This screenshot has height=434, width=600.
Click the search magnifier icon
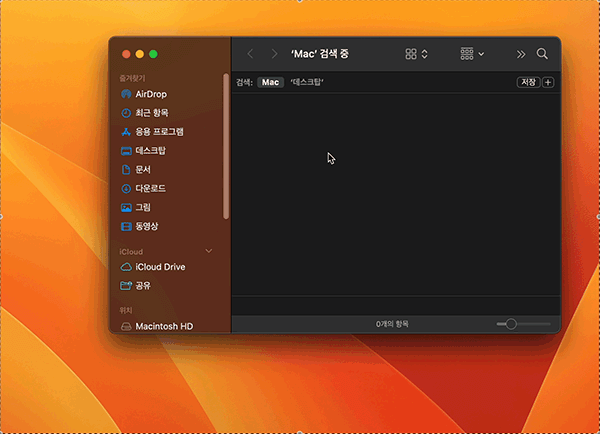point(542,54)
